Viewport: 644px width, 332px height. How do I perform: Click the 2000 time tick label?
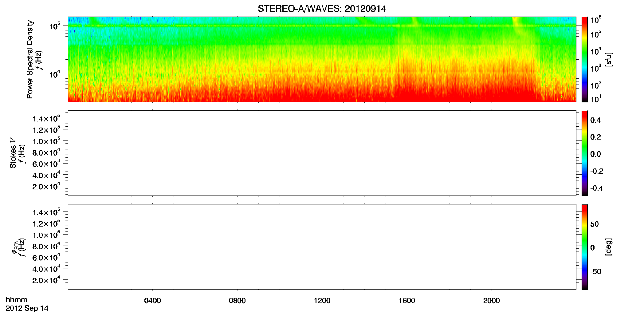click(492, 301)
